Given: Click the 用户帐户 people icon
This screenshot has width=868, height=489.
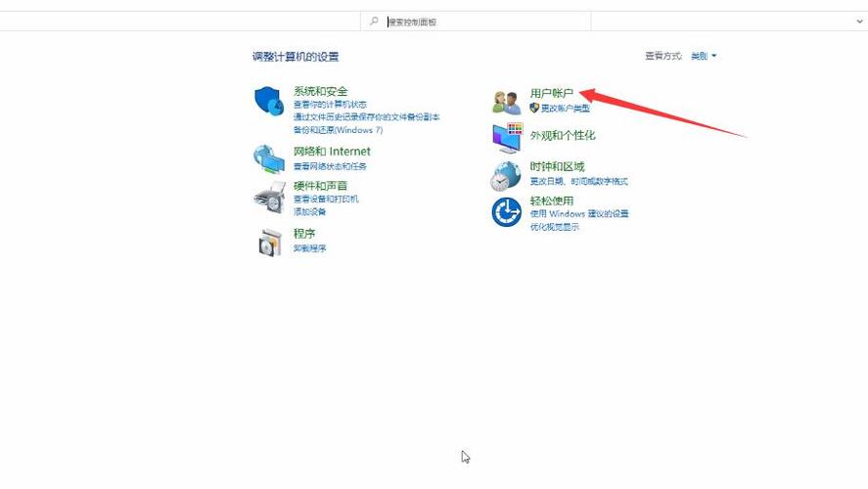Looking at the screenshot, I should tap(506, 101).
